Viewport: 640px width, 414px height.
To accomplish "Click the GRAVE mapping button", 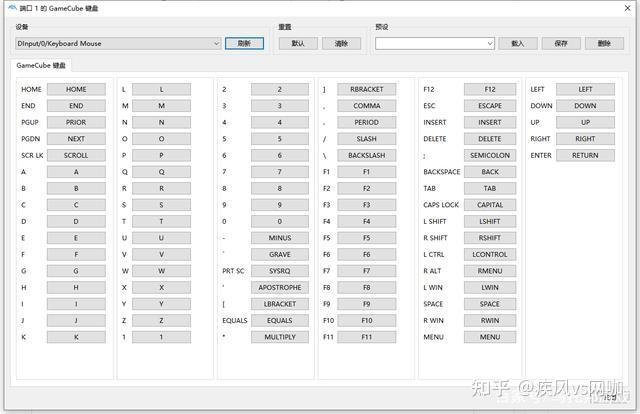I will tap(280, 255).
